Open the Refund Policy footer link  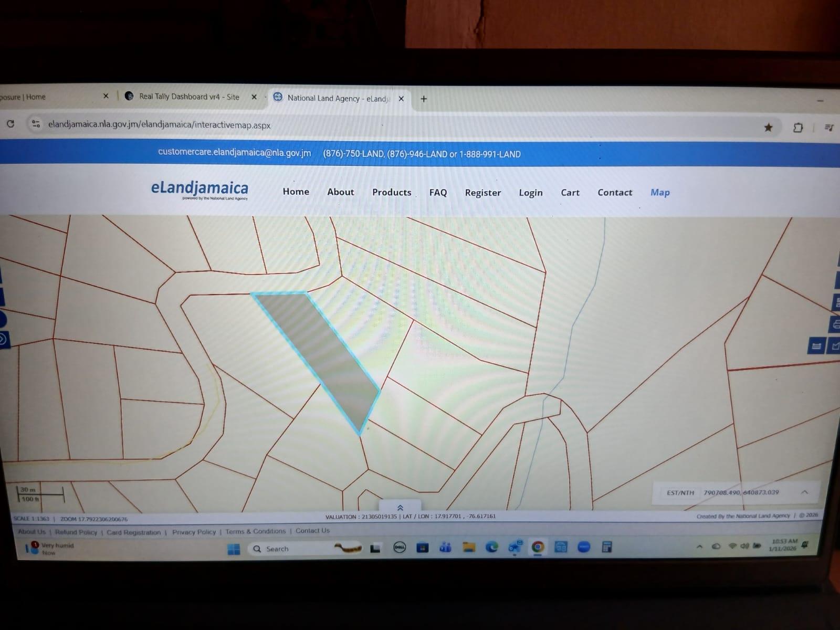76,532
